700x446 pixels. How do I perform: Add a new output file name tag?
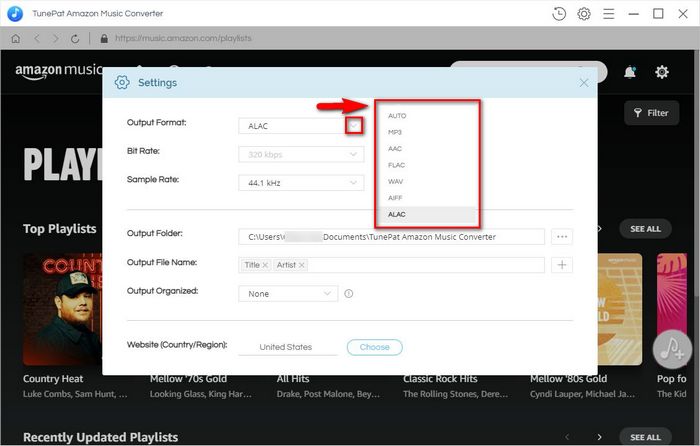[x=562, y=265]
